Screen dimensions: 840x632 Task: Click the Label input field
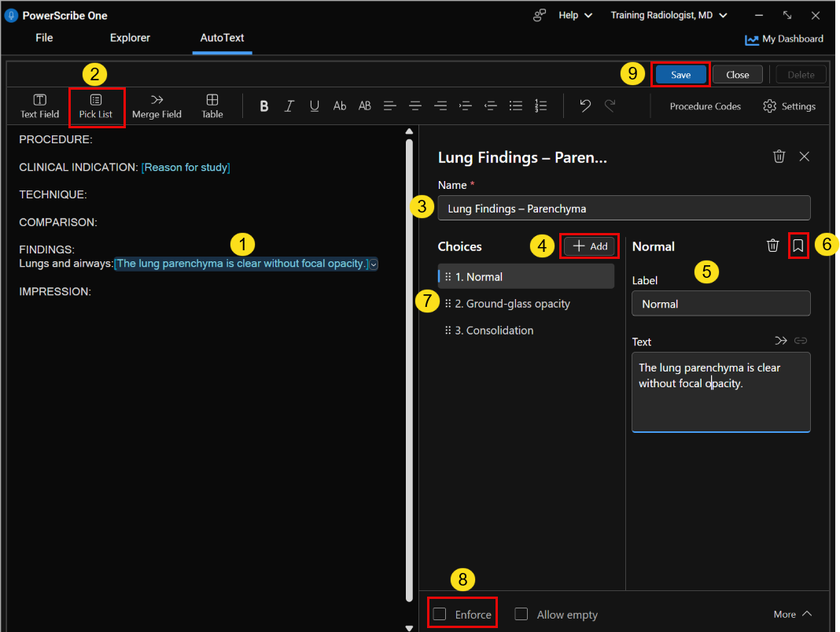pos(721,304)
